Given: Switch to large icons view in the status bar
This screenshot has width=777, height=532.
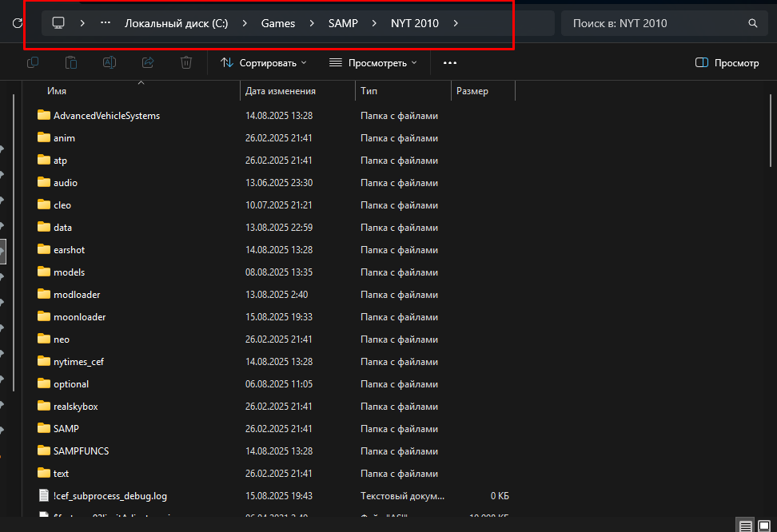Looking at the screenshot, I should tap(766, 525).
